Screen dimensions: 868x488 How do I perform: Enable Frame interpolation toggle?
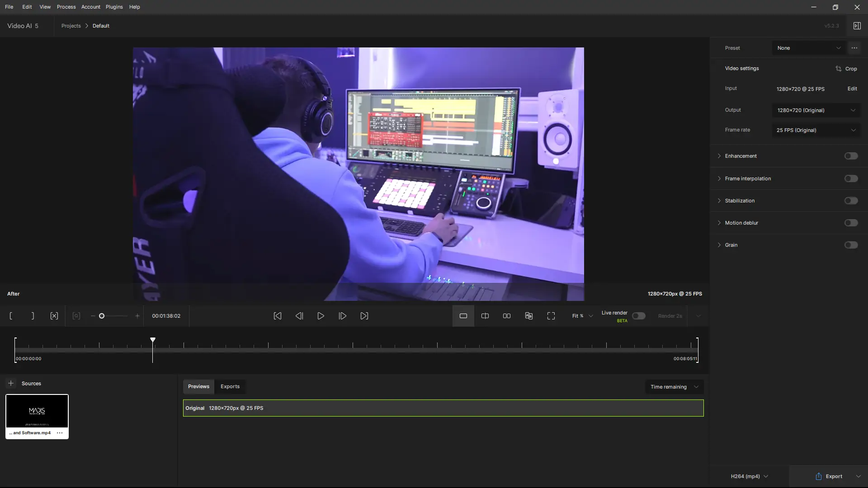[x=851, y=178]
